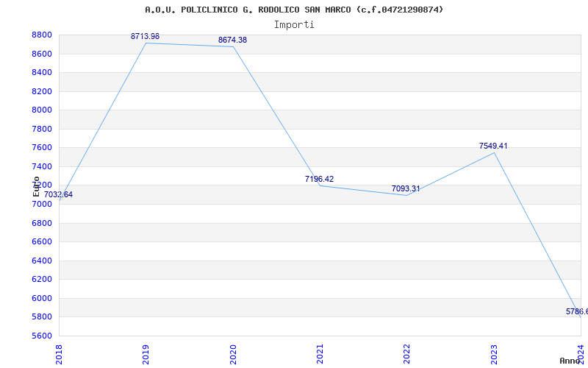The width and height of the screenshot is (588, 368).
Task: Click the 6600 y-axis tick label
Action: (x=42, y=242)
